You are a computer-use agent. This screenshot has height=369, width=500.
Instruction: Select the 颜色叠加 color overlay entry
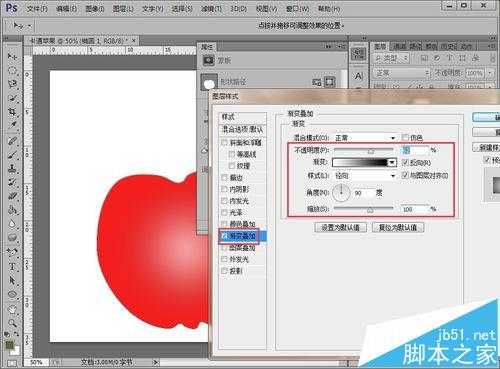coord(242,224)
